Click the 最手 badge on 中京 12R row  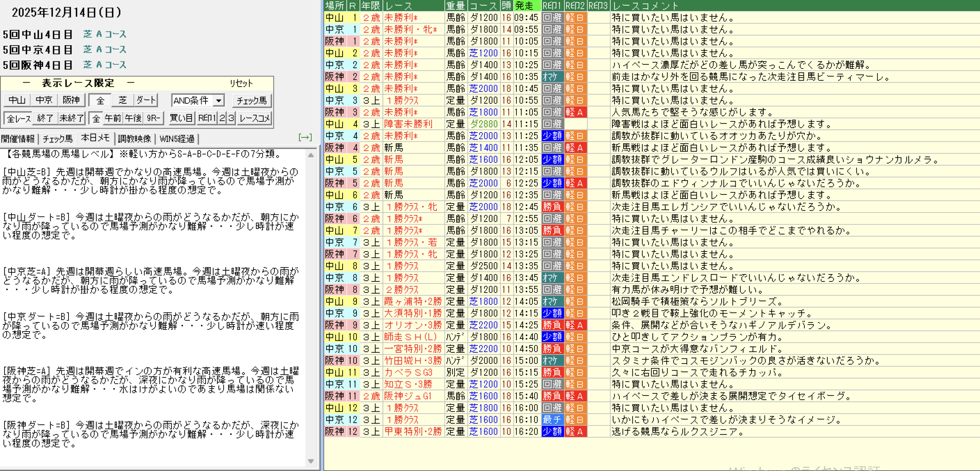coord(552,420)
